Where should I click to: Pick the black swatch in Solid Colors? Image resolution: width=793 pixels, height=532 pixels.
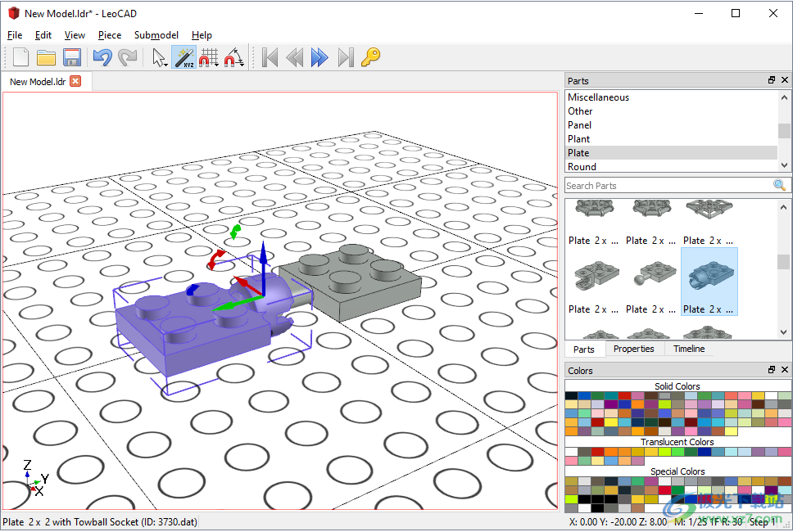(x=571, y=396)
